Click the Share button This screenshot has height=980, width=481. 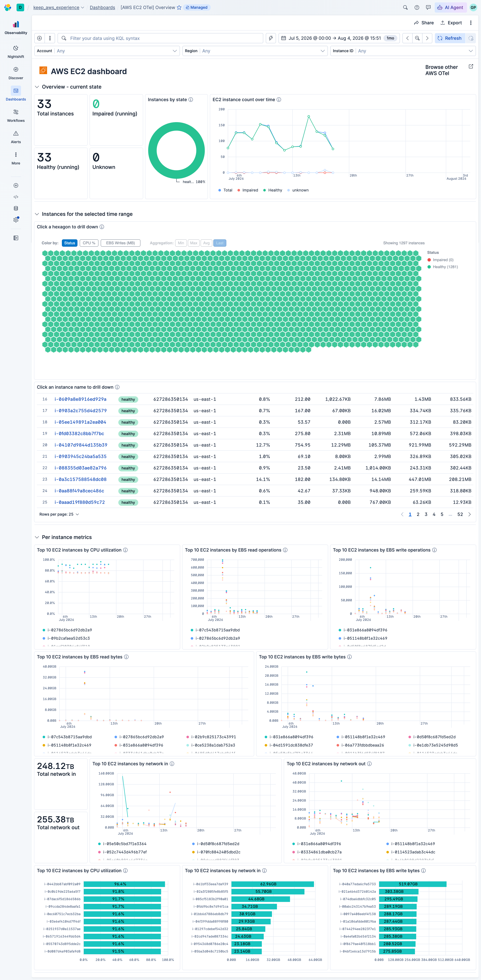(x=424, y=23)
